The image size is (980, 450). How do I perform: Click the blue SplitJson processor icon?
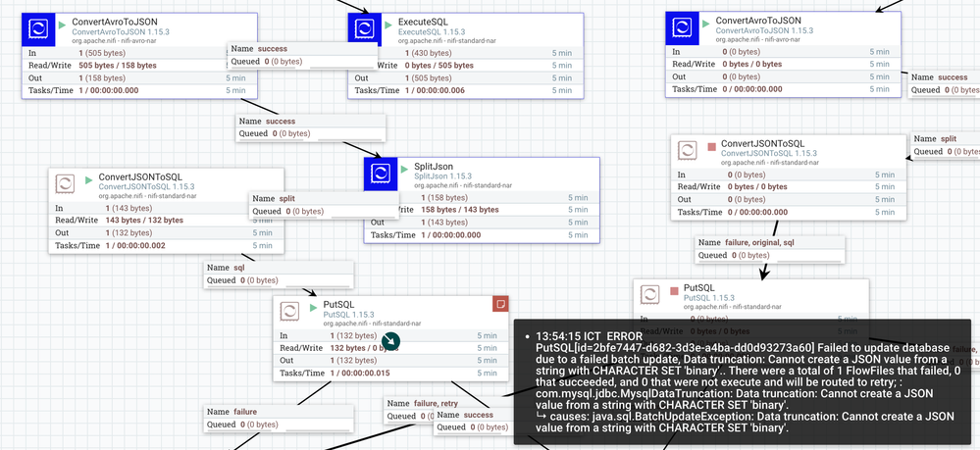pyautogui.click(x=381, y=174)
